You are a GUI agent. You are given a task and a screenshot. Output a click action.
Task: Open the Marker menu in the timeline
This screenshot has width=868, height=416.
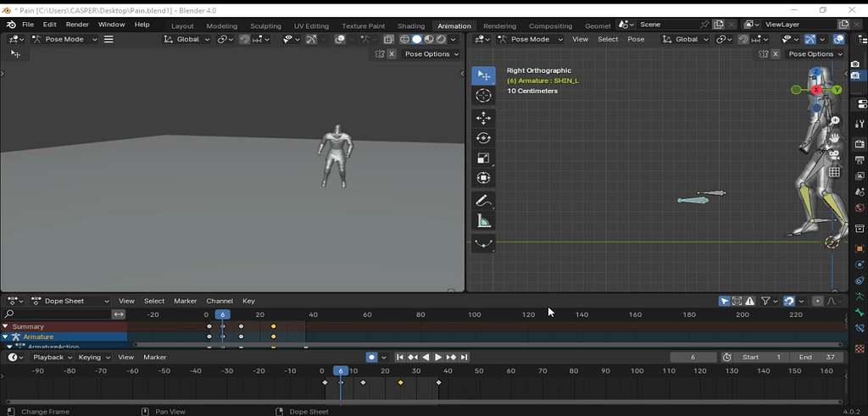(x=155, y=358)
